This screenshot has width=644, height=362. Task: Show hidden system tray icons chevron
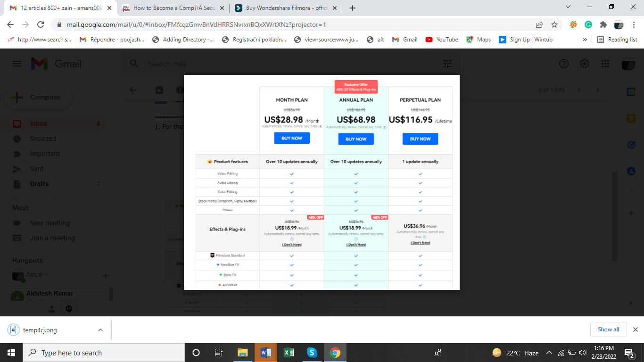point(549,353)
